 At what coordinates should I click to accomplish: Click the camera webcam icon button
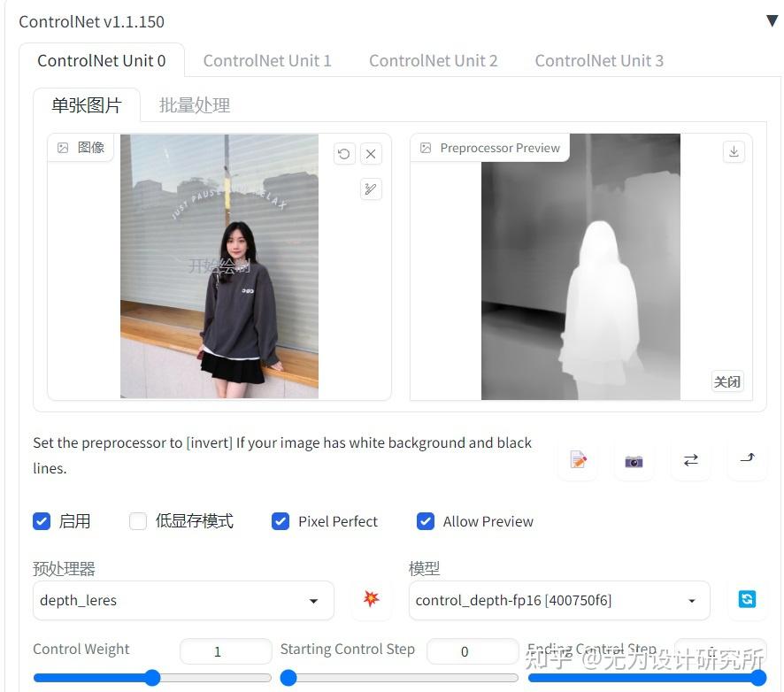click(634, 460)
